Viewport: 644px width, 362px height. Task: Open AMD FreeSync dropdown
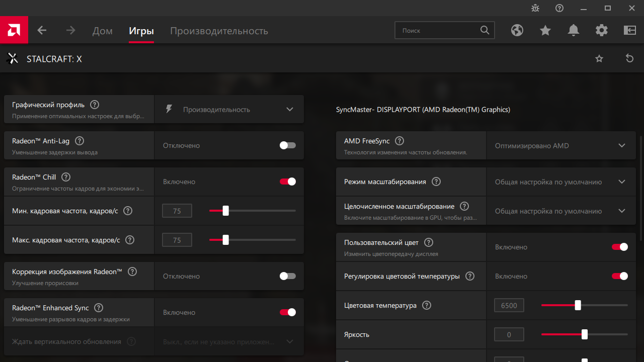[x=561, y=145]
